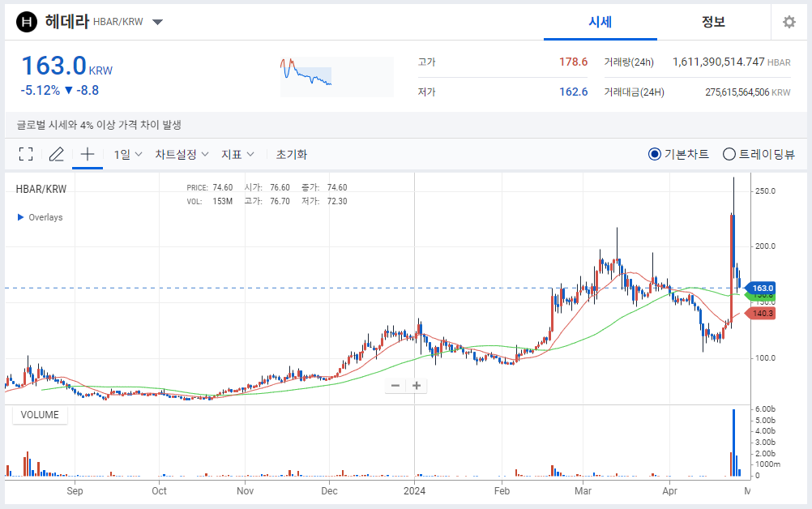The height and width of the screenshot is (509, 812).
Task: Select the 시세 tab
Action: tap(600, 22)
